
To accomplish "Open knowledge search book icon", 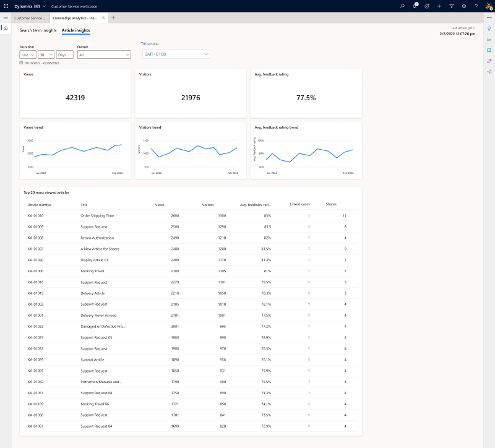I will click(489, 50).
